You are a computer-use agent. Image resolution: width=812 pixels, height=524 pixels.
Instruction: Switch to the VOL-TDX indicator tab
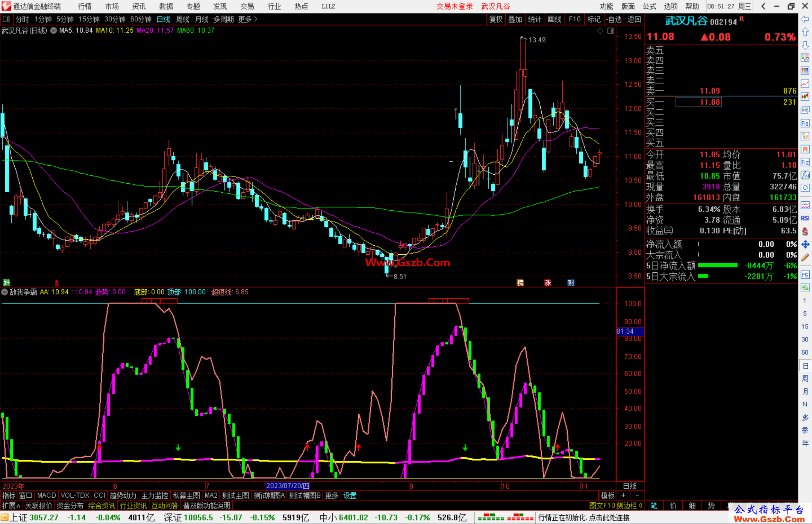[75, 495]
